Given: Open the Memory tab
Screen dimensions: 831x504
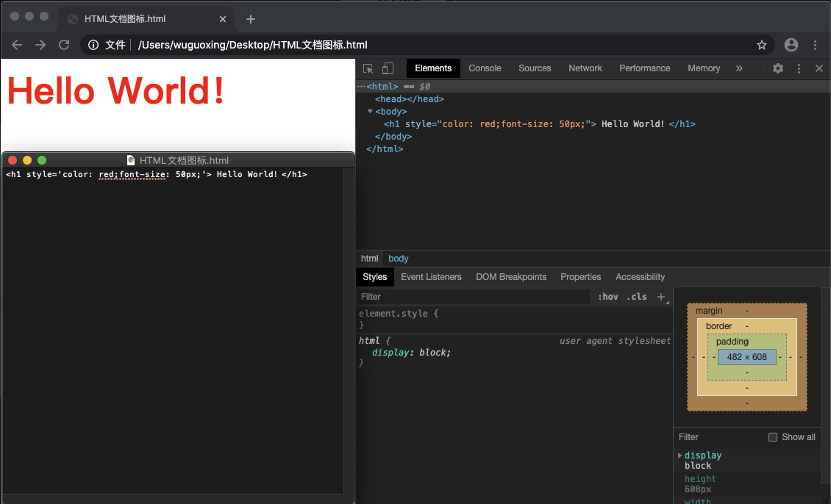Looking at the screenshot, I should pos(704,68).
